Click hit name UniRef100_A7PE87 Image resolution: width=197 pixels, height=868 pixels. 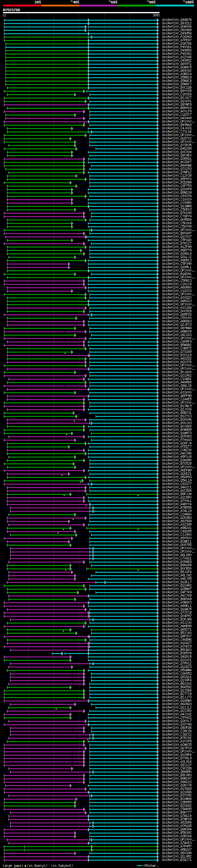coord(177,40)
